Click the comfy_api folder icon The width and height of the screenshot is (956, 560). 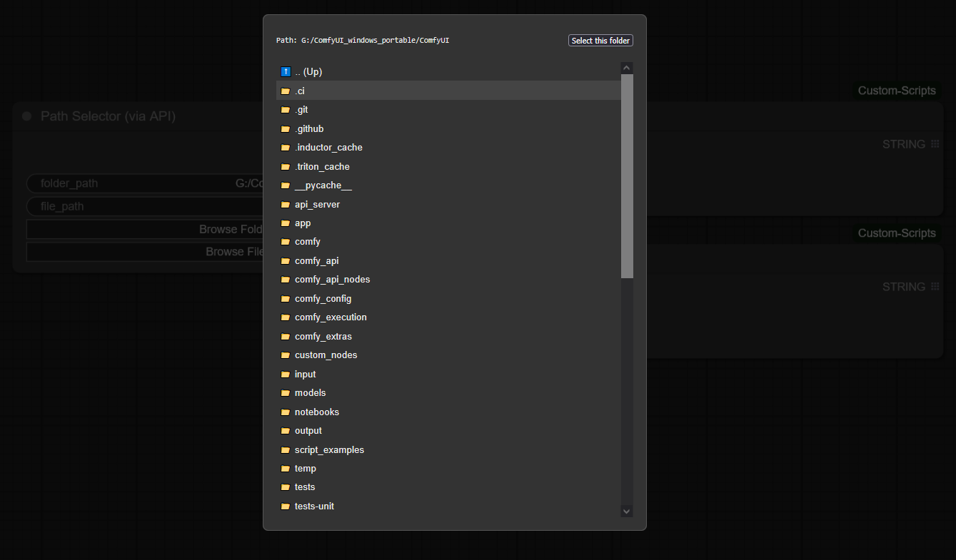click(x=286, y=261)
